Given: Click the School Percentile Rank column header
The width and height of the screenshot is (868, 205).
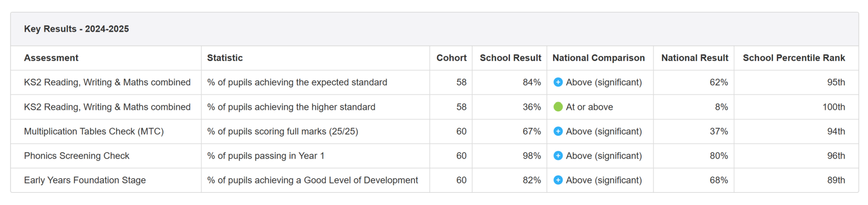Looking at the screenshot, I should [x=794, y=58].
